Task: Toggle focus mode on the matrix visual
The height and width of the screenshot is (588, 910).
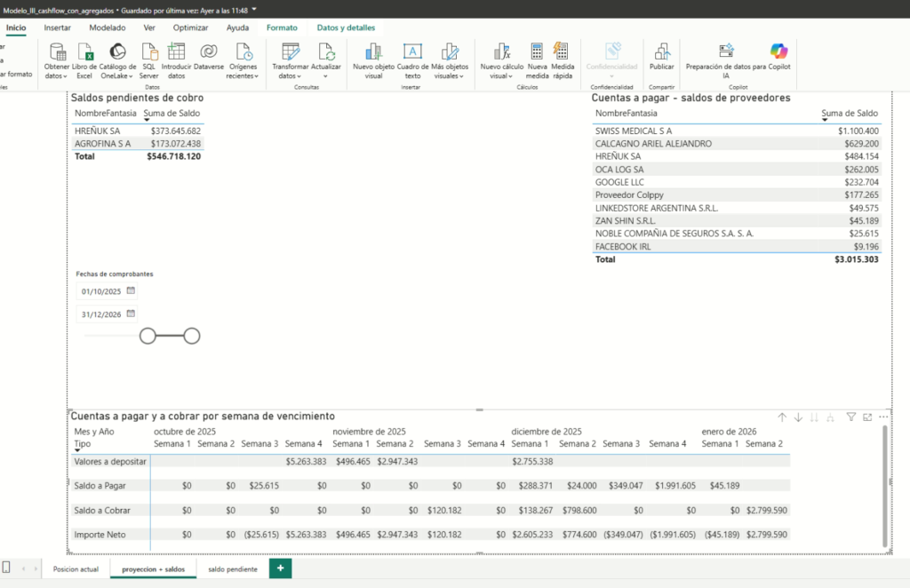Action: click(x=867, y=417)
